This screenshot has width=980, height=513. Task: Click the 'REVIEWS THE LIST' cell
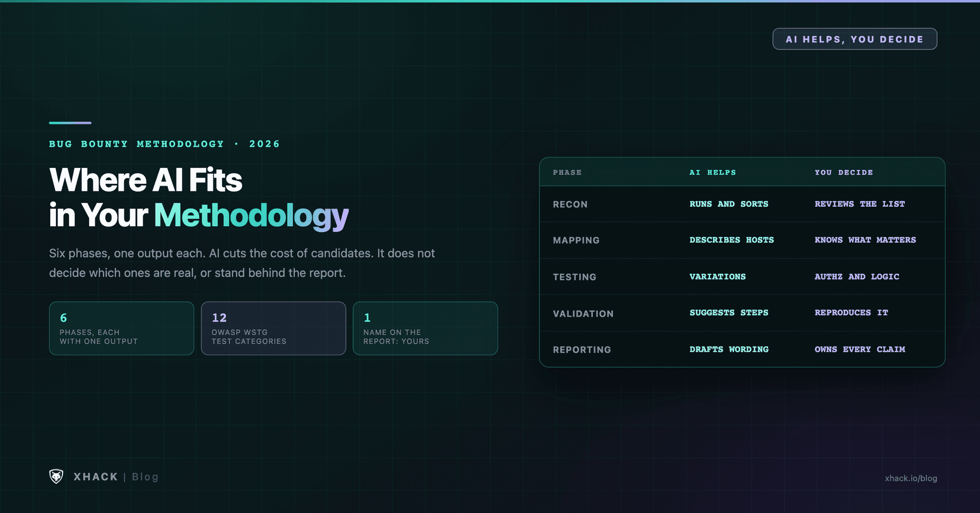860,204
